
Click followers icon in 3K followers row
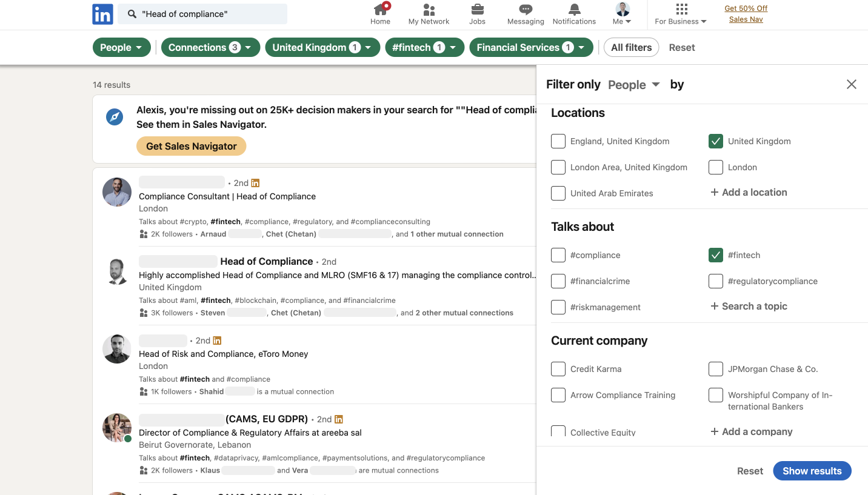coord(144,313)
